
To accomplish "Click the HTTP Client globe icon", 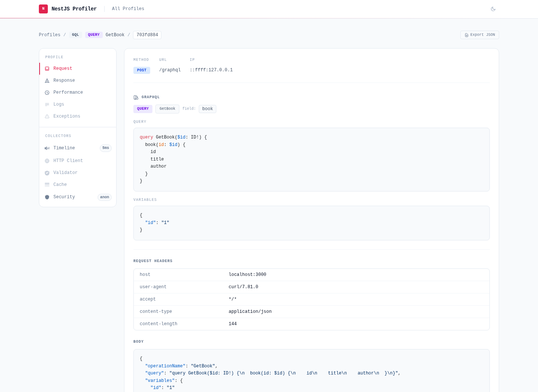I will (47, 161).
